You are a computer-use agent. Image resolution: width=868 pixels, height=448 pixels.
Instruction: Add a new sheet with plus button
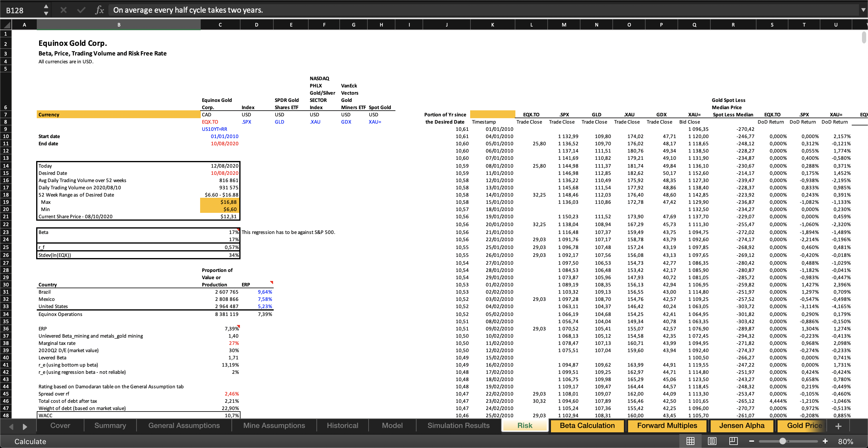[x=838, y=426]
